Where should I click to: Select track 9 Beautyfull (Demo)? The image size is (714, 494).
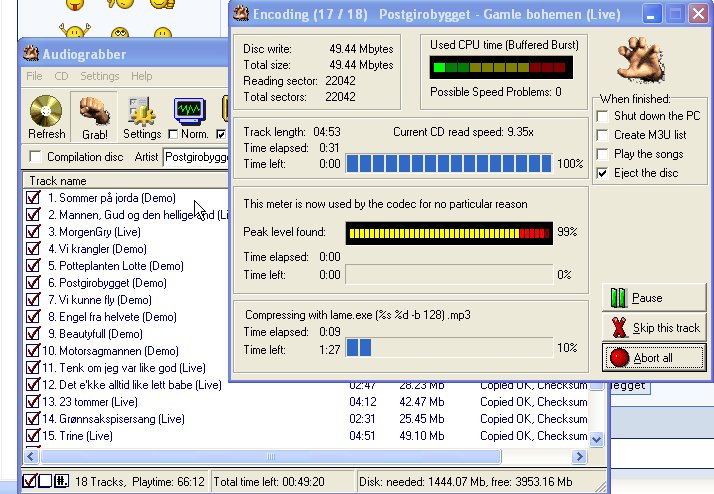(95, 334)
